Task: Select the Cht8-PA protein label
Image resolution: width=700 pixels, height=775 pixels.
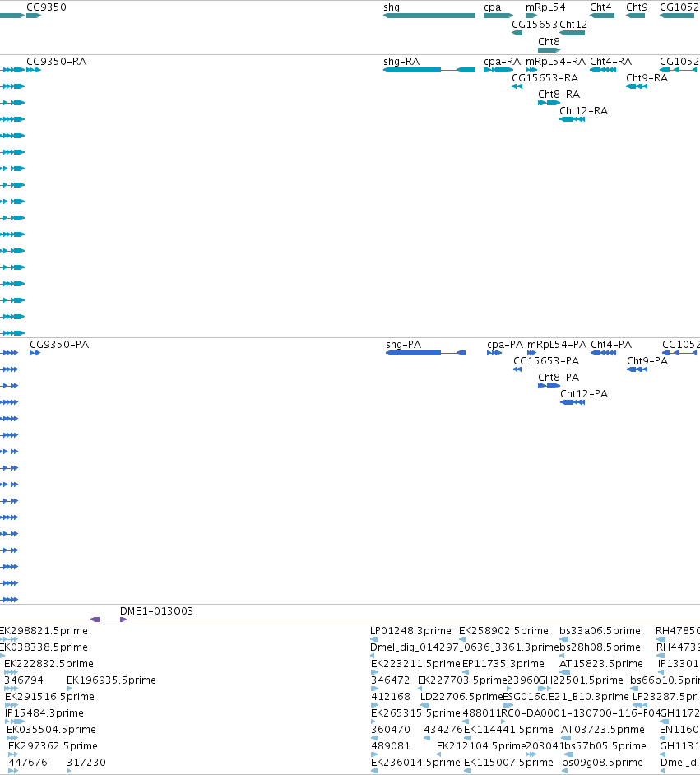Action: click(x=559, y=378)
